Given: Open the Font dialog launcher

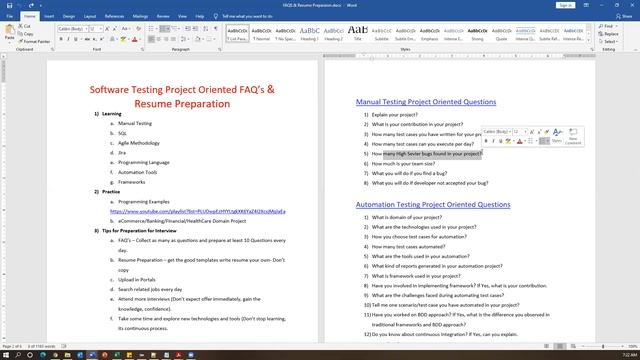Looking at the screenshot, I should (x=142, y=49).
